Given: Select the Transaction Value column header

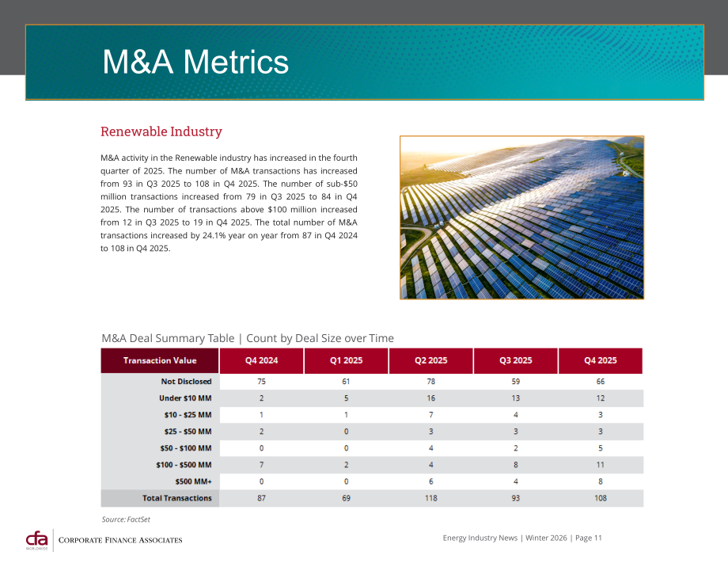Looking at the screenshot, I should pyautogui.click(x=160, y=360).
